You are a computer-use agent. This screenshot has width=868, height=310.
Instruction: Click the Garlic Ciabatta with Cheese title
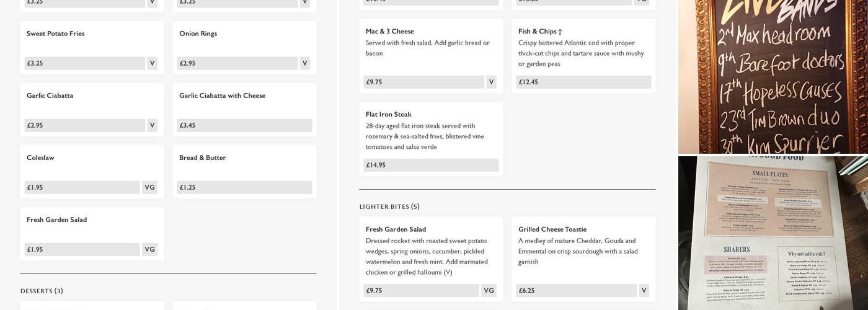(222, 95)
